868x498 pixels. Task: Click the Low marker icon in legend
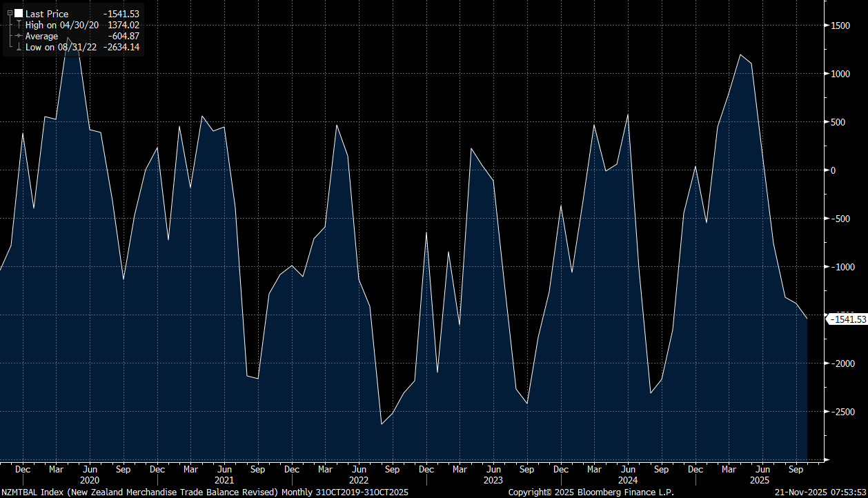coord(19,47)
